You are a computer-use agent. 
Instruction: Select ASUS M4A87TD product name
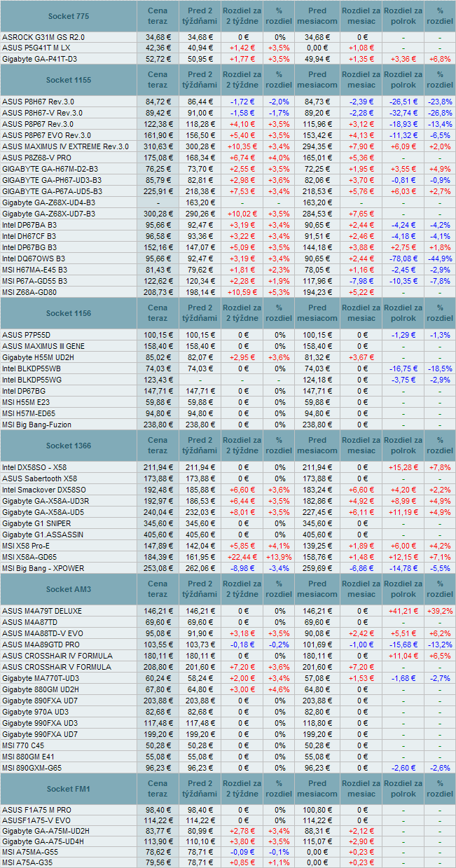coord(30,622)
